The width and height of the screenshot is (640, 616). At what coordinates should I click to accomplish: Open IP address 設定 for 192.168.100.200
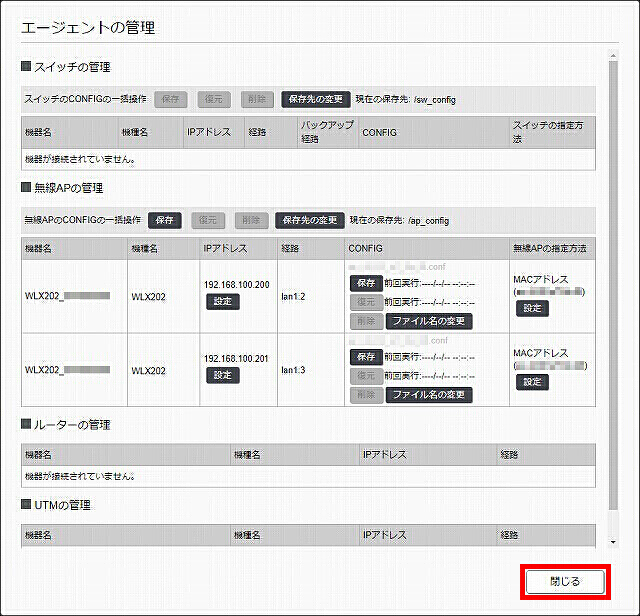point(222,302)
